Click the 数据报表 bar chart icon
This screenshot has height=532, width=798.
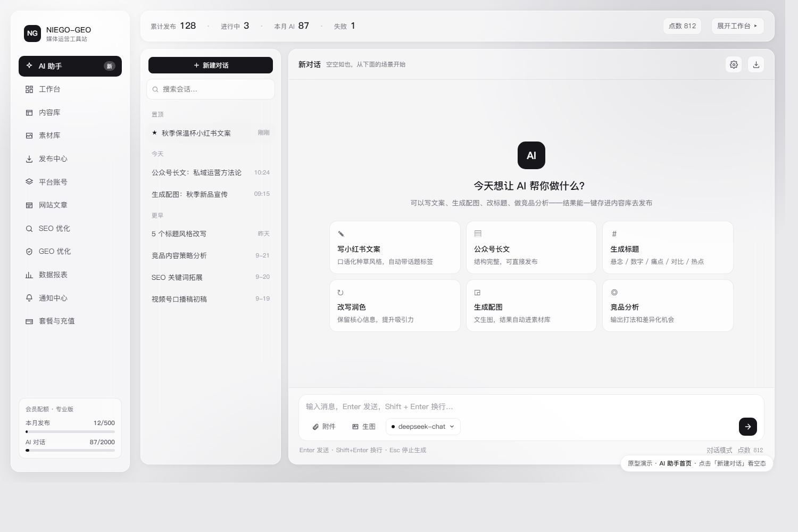[29, 275]
